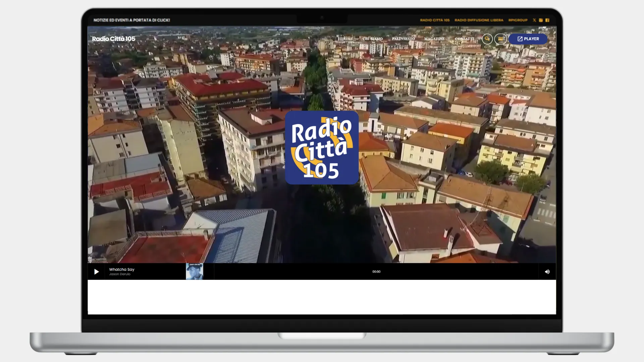Image resolution: width=644 pixels, height=362 pixels.
Task: Open the MAGAZINE menu item
Action: [434, 39]
